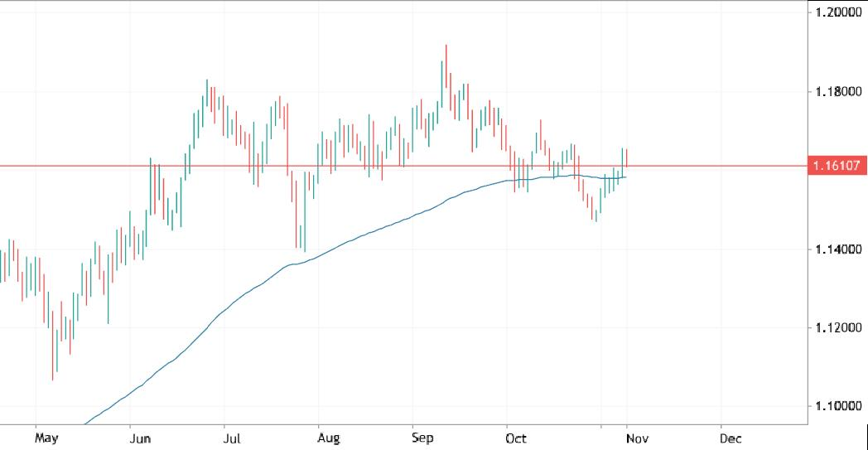868x450 pixels.
Task: Select the Sep label on time axis
Action: pyautogui.click(x=423, y=437)
